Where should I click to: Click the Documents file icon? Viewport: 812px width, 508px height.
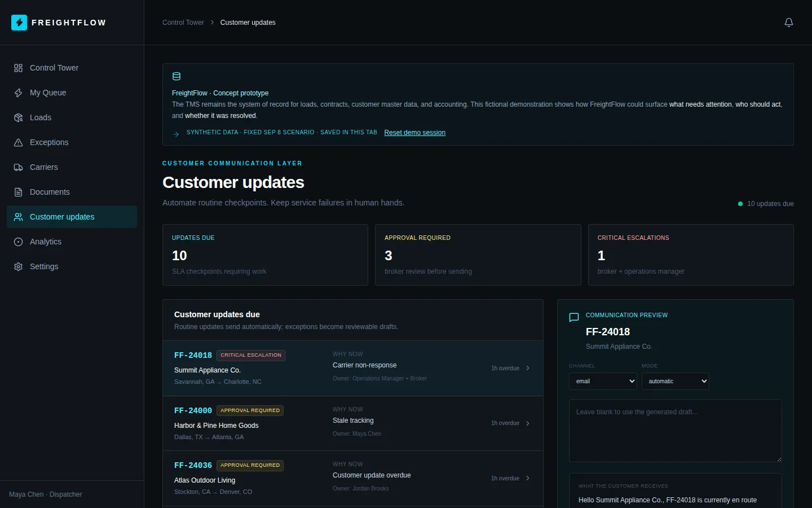point(18,192)
